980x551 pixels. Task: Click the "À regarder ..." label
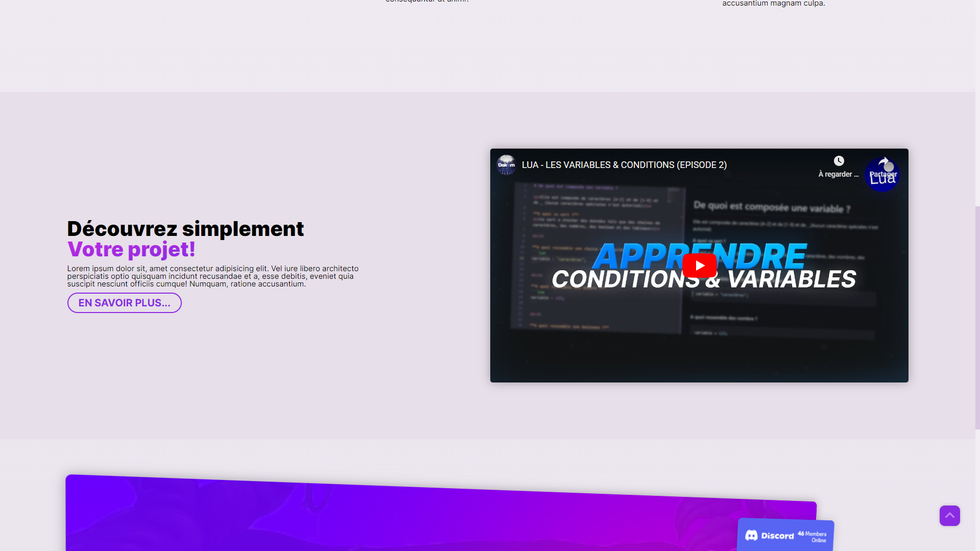[x=838, y=174]
